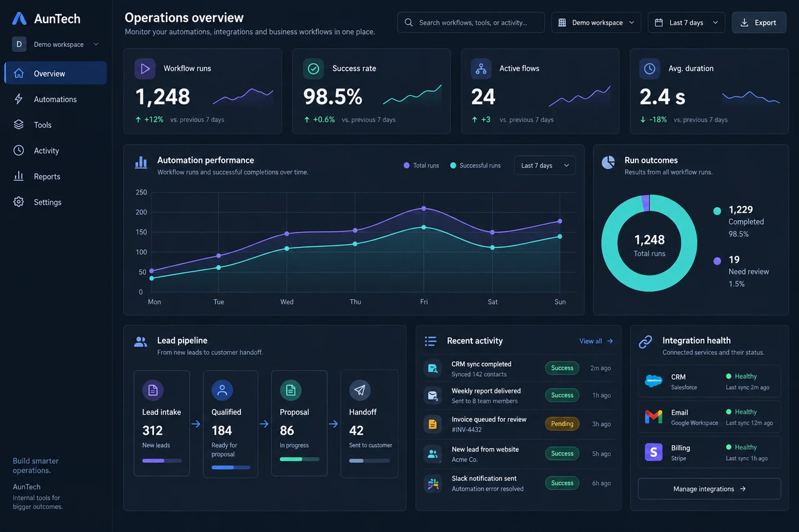Click the Avg. duration clock icon

pos(649,69)
